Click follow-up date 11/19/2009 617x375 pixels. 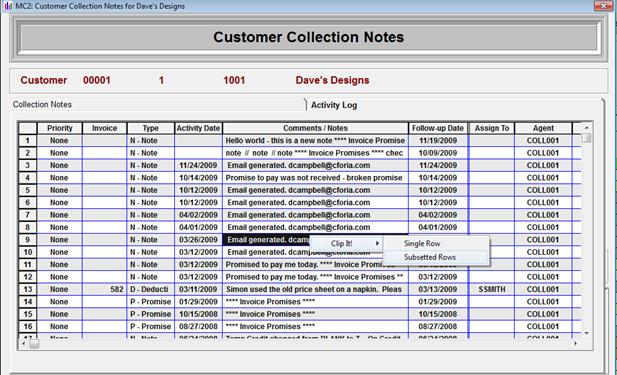[438, 140]
